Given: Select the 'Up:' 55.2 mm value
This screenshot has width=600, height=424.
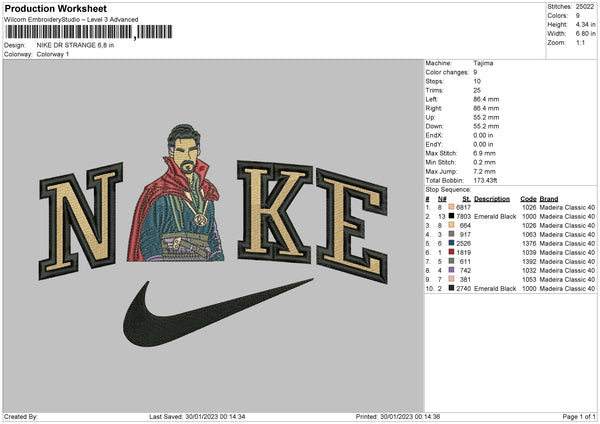Looking at the screenshot, I should point(486,117).
